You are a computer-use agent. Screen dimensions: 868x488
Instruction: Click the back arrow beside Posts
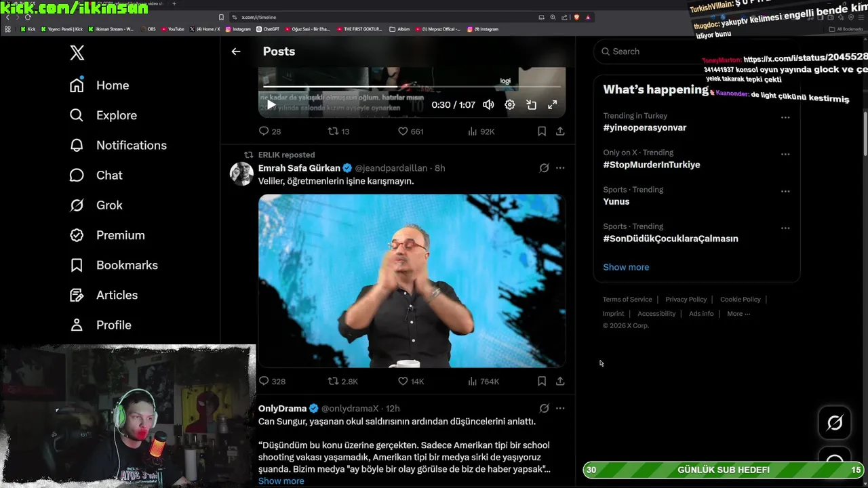point(236,52)
